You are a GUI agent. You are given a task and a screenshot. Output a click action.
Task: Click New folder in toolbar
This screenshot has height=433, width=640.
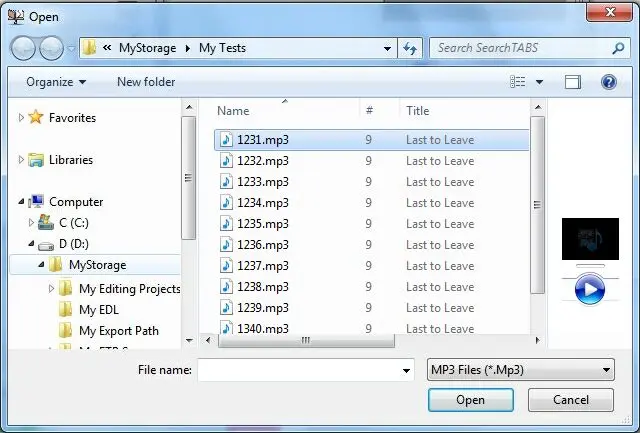146,82
